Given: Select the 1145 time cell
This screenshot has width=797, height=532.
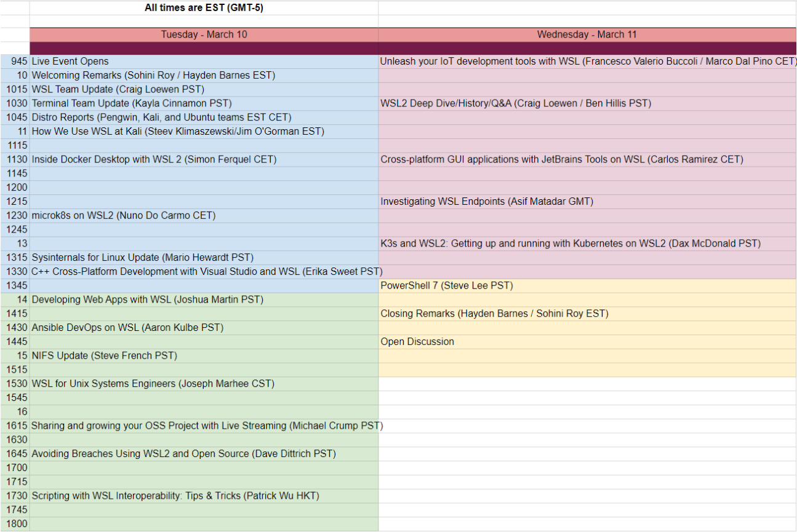Looking at the screenshot, I should (x=15, y=173).
